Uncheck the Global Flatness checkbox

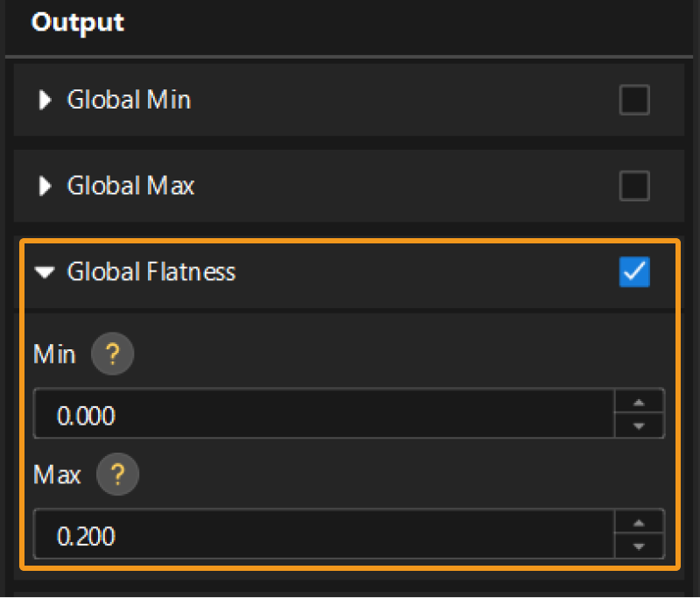[x=633, y=272]
